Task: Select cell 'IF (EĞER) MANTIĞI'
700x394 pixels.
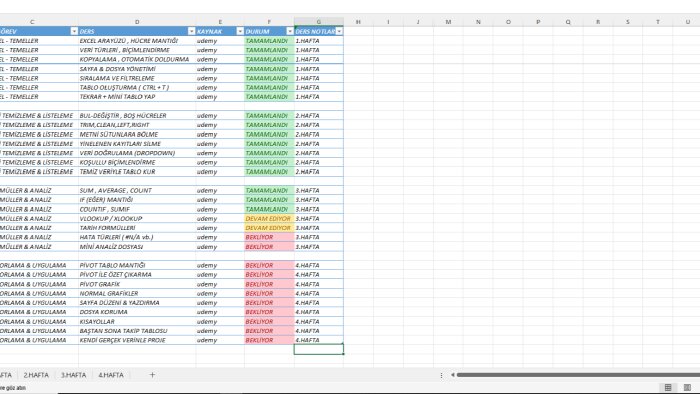Action: tap(137, 200)
